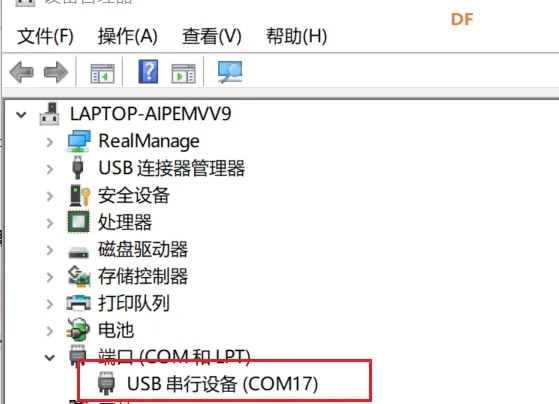Open the 查看(V) menu
This screenshot has height=404, width=559.
(212, 36)
